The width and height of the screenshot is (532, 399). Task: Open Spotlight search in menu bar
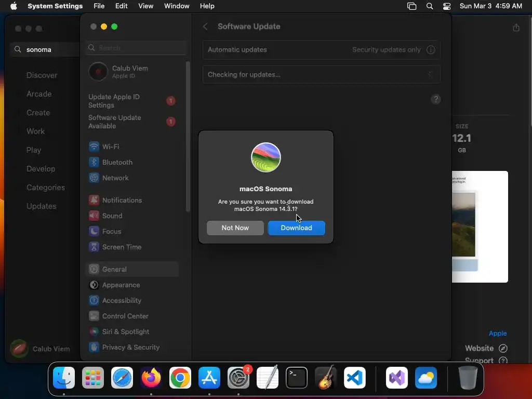tap(430, 6)
